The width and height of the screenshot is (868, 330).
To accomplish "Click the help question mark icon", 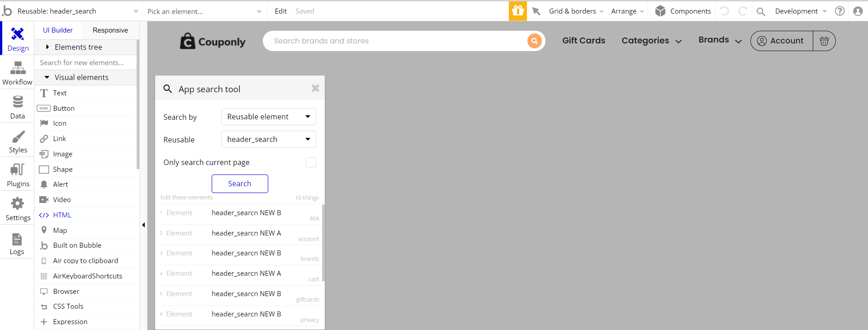I will click(x=840, y=11).
